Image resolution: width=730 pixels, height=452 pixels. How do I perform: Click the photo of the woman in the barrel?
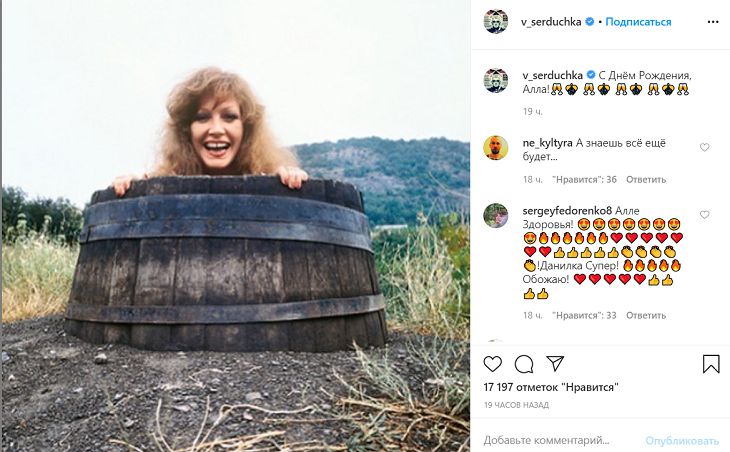point(235,226)
